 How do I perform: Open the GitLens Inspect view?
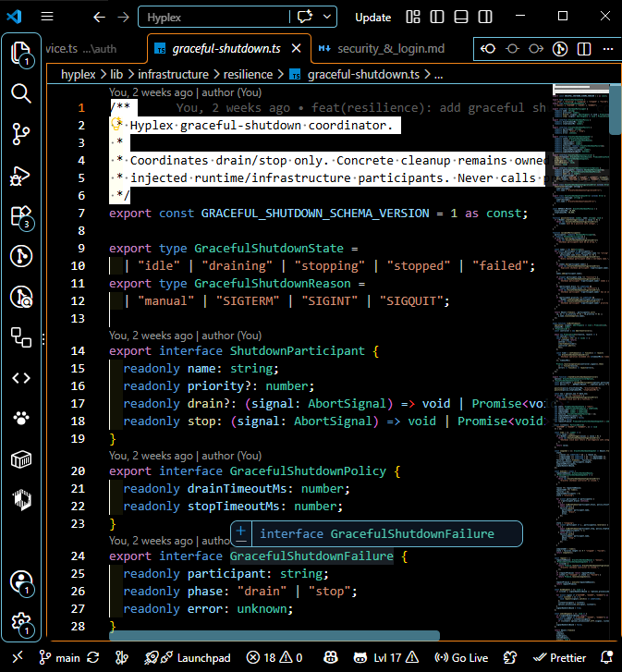[21, 297]
